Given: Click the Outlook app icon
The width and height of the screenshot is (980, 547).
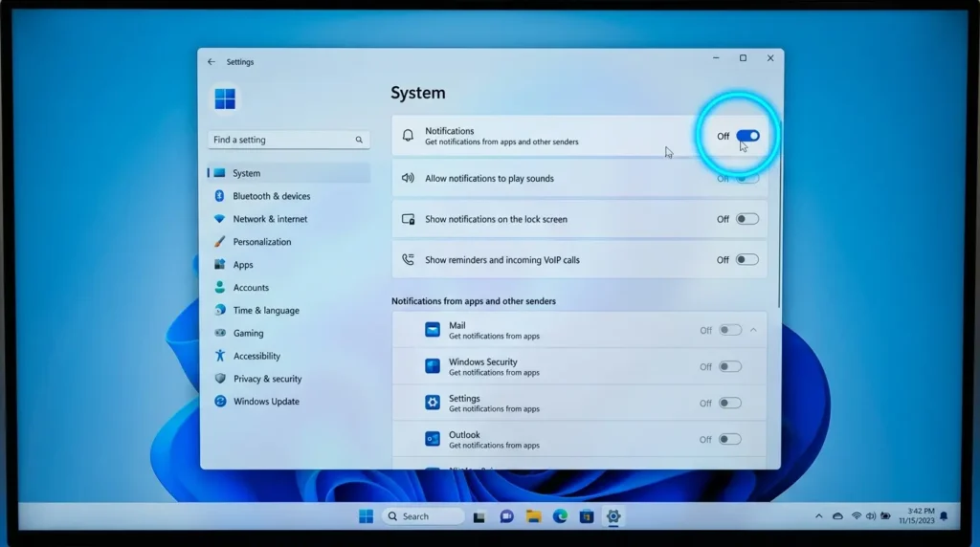Looking at the screenshot, I should point(433,439).
